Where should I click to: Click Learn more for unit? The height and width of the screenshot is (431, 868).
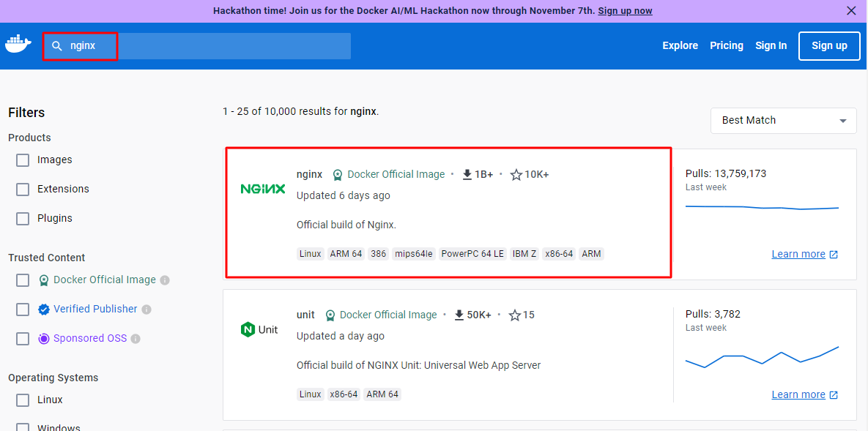[798, 394]
